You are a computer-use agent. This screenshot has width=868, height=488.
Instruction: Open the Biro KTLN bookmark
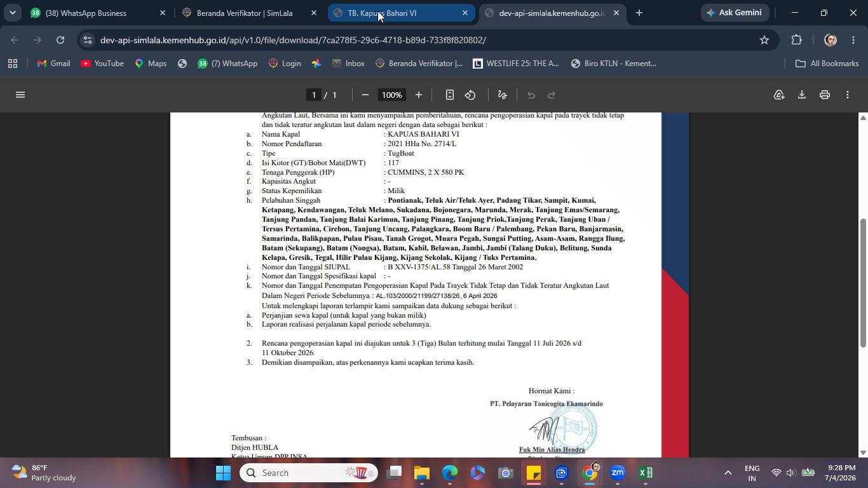[614, 64]
